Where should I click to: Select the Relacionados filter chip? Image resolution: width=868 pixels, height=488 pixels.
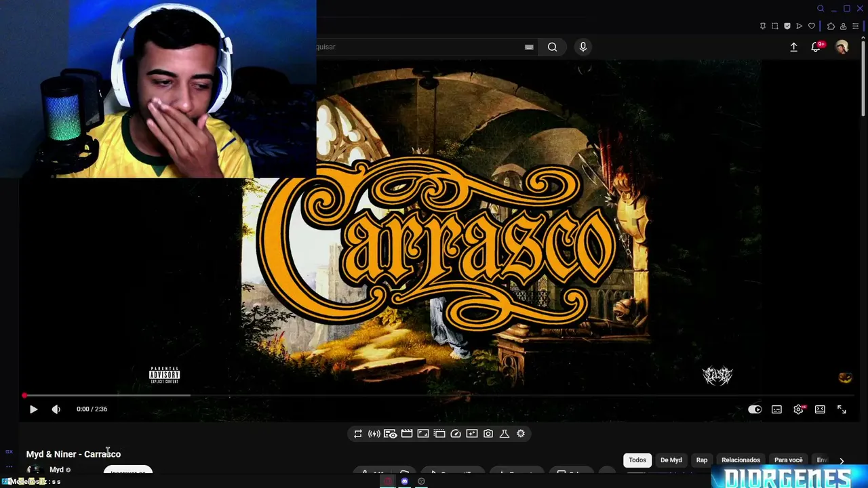741,460
